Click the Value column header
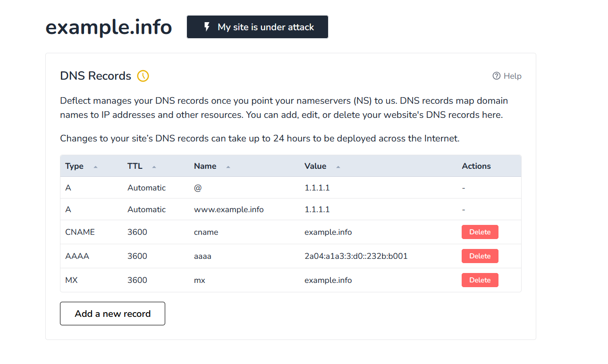The height and width of the screenshot is (364, 608). click(x=315, y=166)
